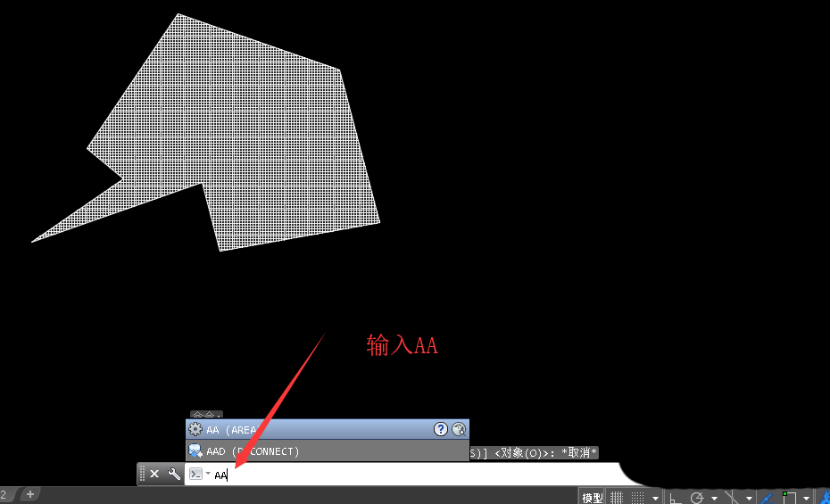The image size is (830, 504).
Task: Select the AA (AREA) command suggestion
Action: pyautogui.click(x=328, y=429)
